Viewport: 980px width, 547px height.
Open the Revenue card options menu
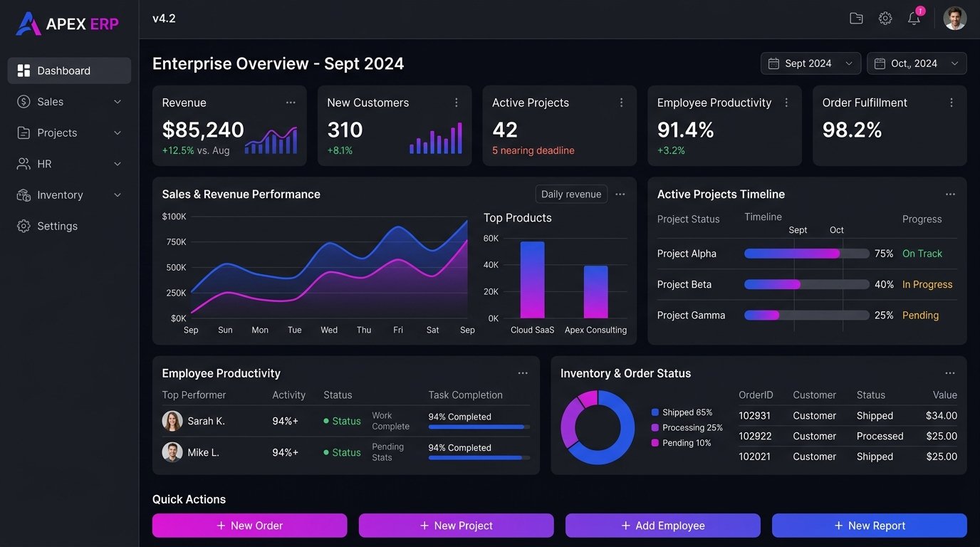(x=291, y=103)
